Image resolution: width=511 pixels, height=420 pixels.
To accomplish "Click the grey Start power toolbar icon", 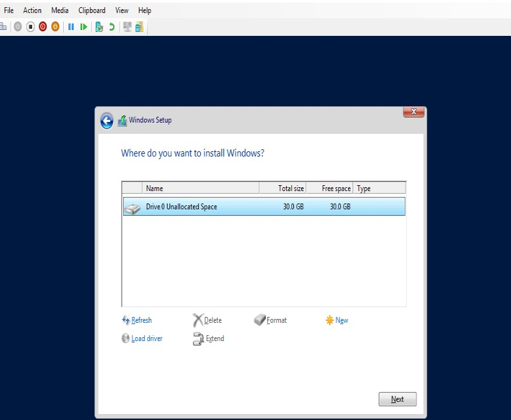I will coord(18,27).
